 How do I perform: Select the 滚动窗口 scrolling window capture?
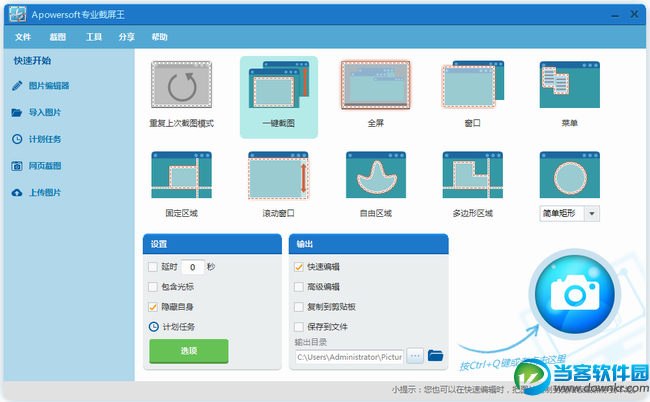click(x=279, y=175)
